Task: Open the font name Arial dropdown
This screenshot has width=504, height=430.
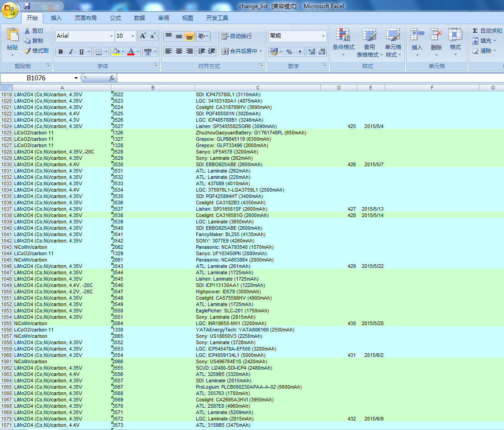Action: [111, 36]
